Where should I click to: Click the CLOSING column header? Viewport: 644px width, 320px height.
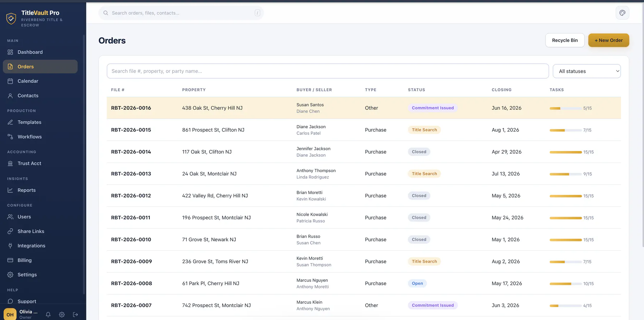click(501, 90)
